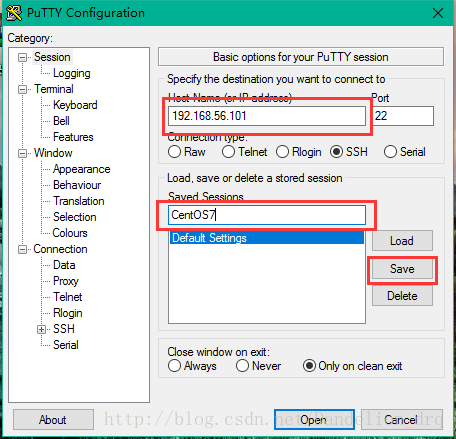Select Default Settings in the sessions list
This screenshot has width=456, height=439.
tap(267, 238)
